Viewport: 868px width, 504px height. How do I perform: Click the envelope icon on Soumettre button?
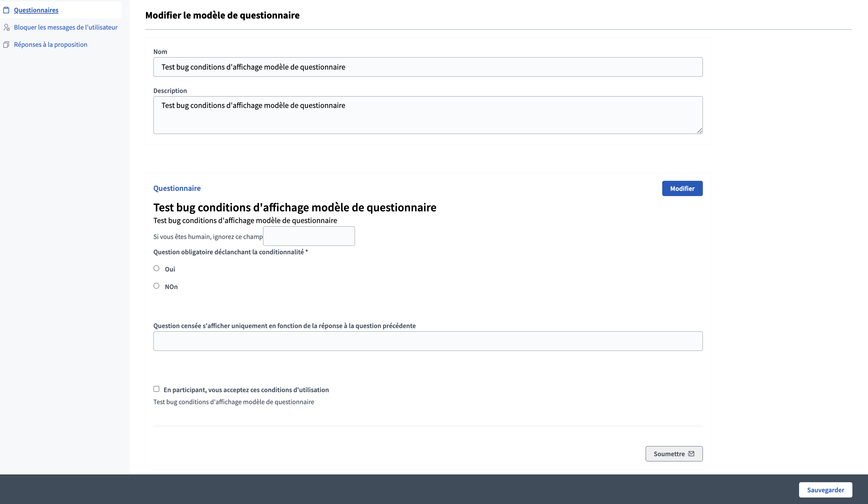pyautogui.click(x=691, y=454)
